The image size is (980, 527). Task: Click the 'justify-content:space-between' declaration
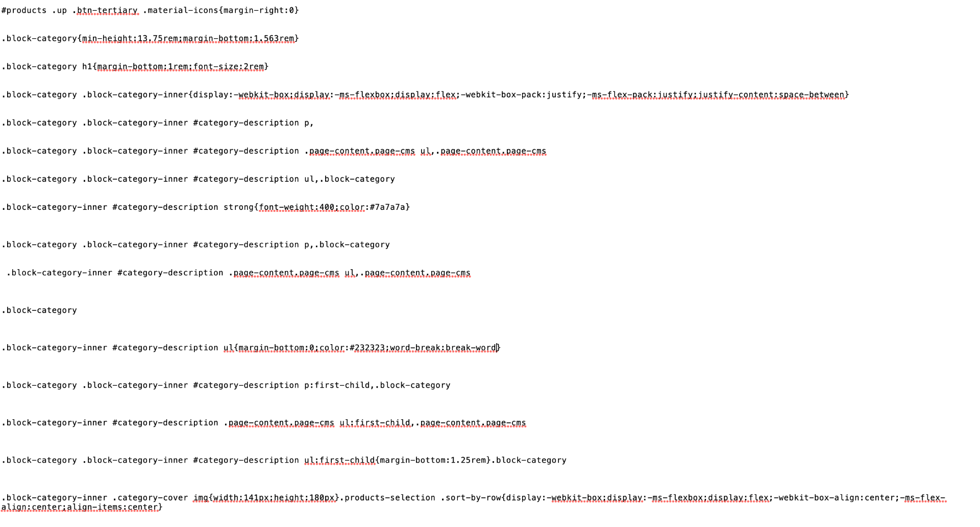pyautogui.click(x=771, y=94)
